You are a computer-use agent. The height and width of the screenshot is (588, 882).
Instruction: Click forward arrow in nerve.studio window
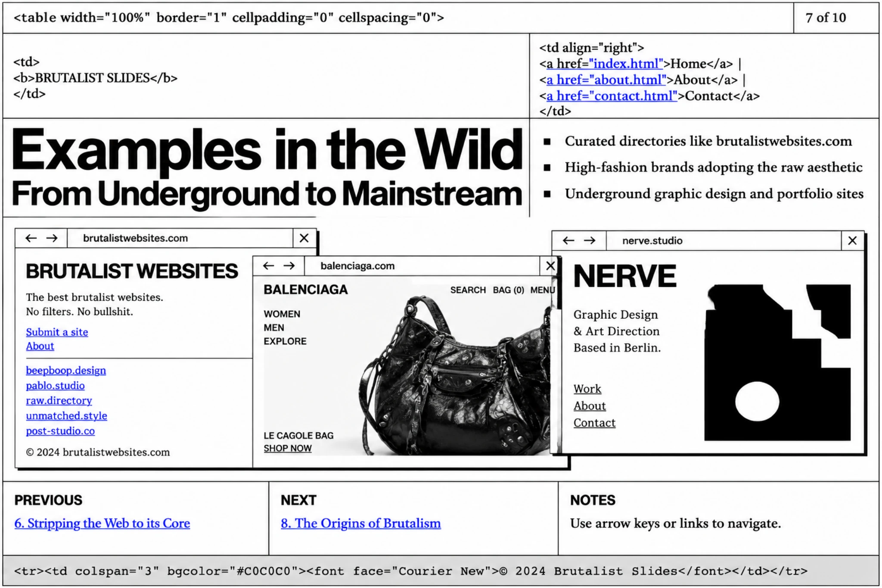tap(590, 241)
